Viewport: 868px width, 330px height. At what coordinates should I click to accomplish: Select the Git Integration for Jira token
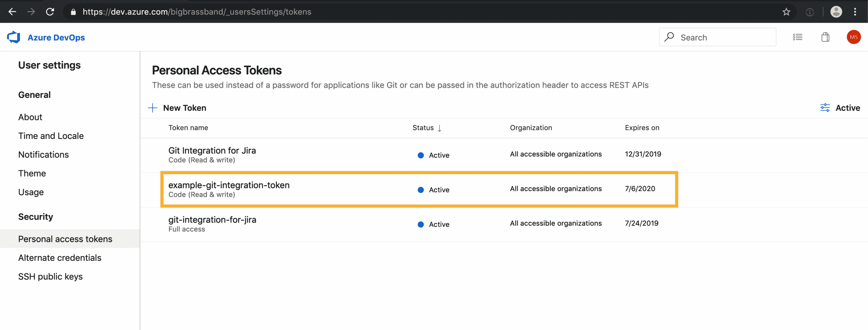click(x=212, y=150)
